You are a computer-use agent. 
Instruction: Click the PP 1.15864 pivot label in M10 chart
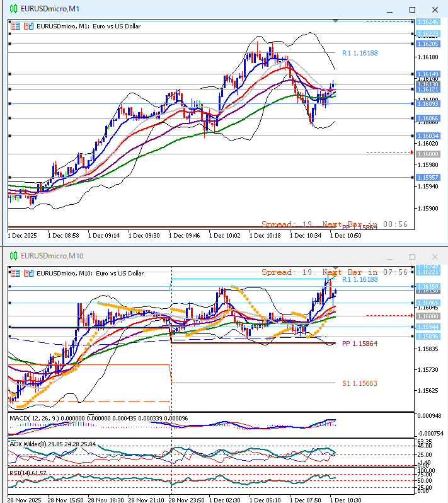360,344
